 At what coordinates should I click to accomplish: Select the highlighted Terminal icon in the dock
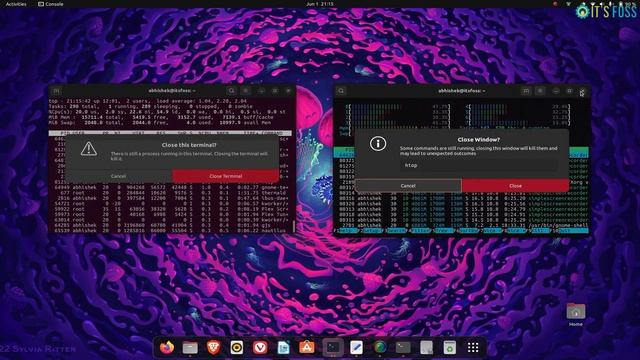click(333, 347)
